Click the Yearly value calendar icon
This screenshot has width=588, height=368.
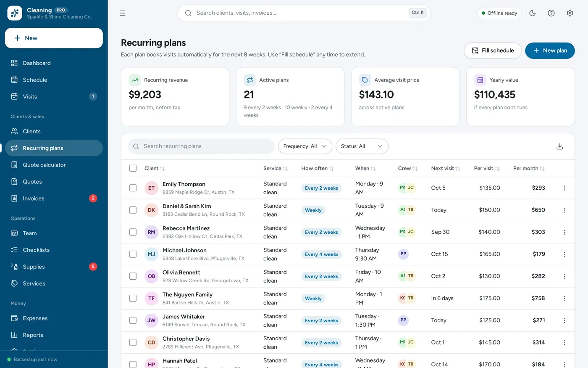pos(480,80)
